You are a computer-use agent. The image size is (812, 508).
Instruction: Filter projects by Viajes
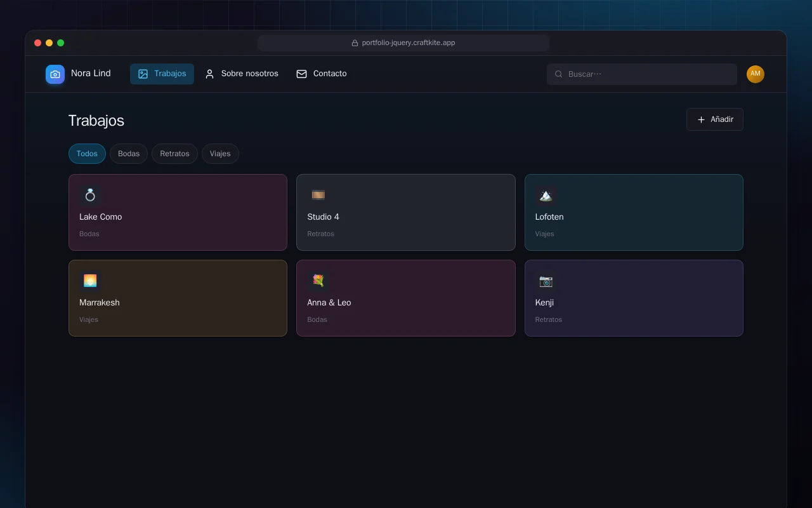coord(220,154)
